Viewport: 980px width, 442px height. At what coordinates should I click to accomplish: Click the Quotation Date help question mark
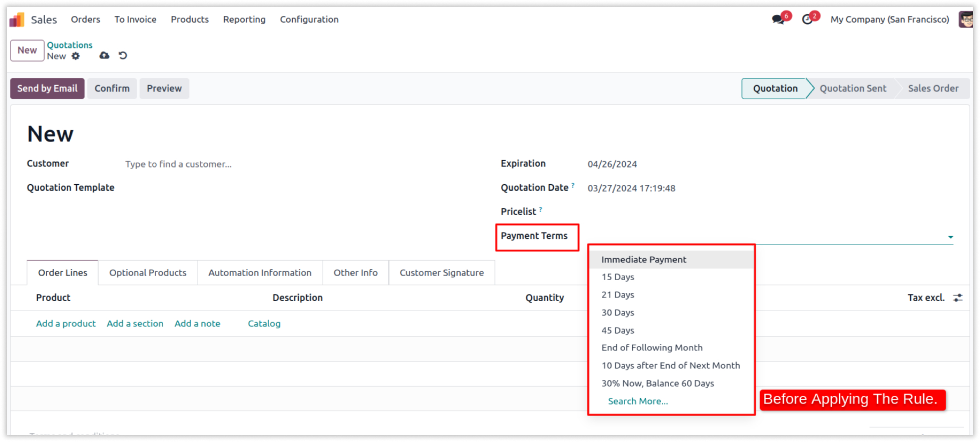(x=573, y=185)
